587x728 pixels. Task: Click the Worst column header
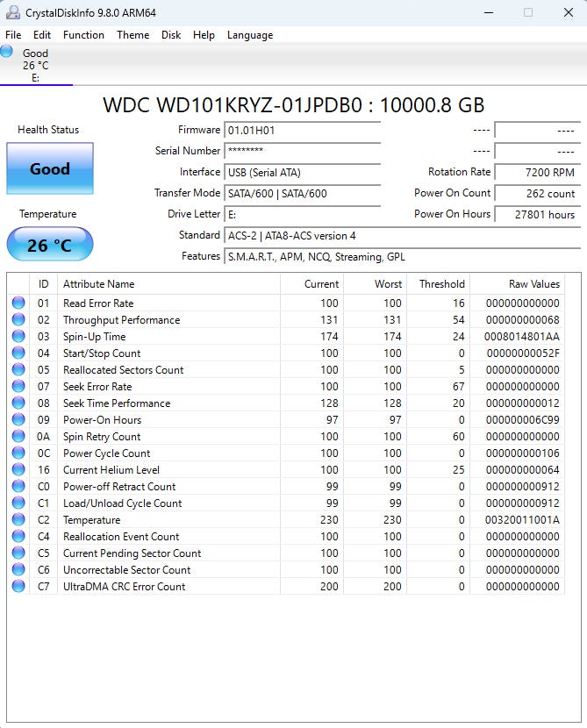pos(375,283)
